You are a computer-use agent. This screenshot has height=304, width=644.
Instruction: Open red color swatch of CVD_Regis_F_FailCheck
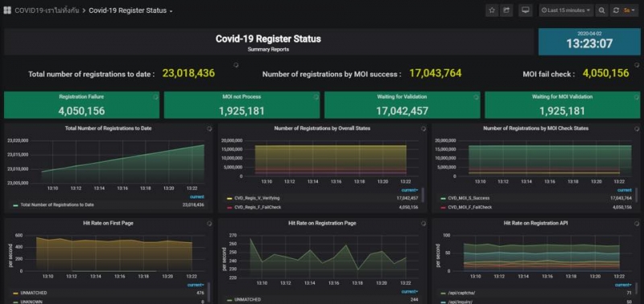229,207
